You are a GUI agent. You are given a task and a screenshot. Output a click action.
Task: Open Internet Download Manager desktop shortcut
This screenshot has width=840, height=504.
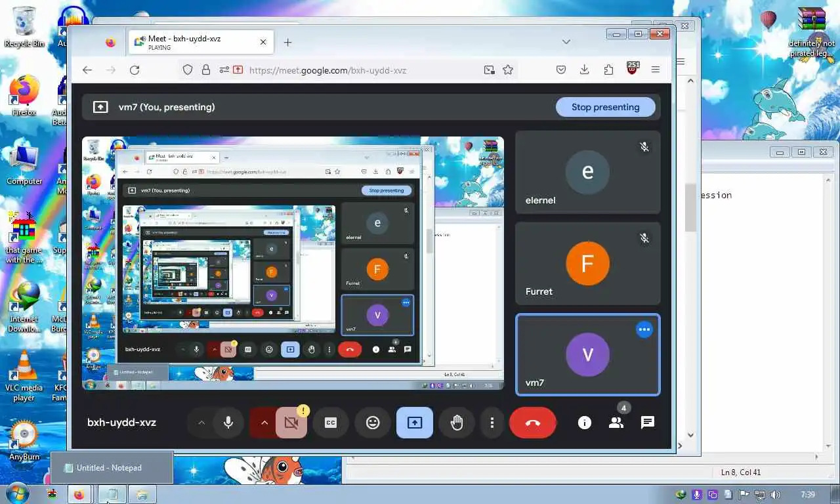point(24,307)
